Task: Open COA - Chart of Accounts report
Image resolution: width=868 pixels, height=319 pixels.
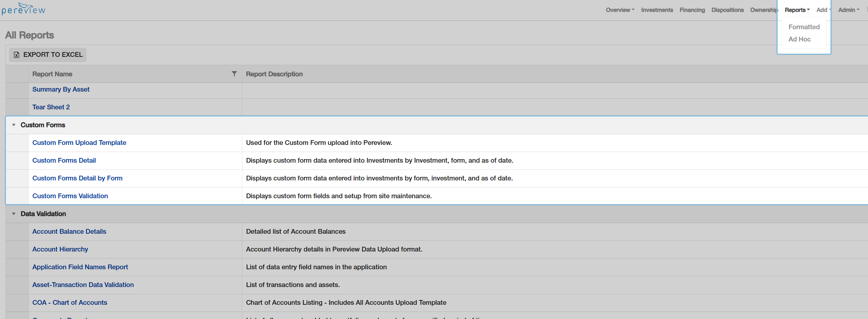Action: [69, 302]
